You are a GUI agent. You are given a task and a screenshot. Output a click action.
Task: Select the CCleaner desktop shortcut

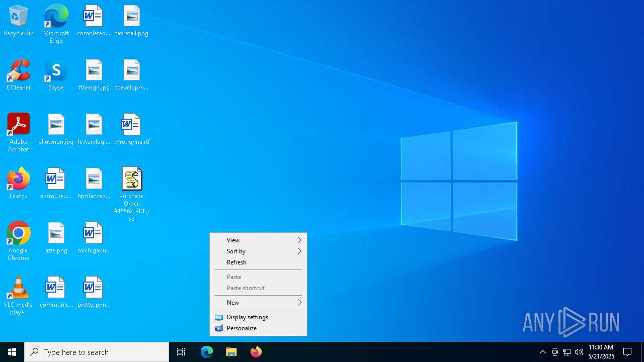pyautogui.click(x=19, y=75)
